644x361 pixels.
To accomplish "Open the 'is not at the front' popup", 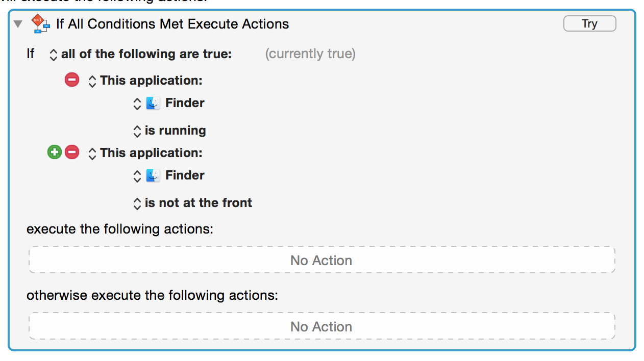I will pyautogui.click(x=192, y=203).
